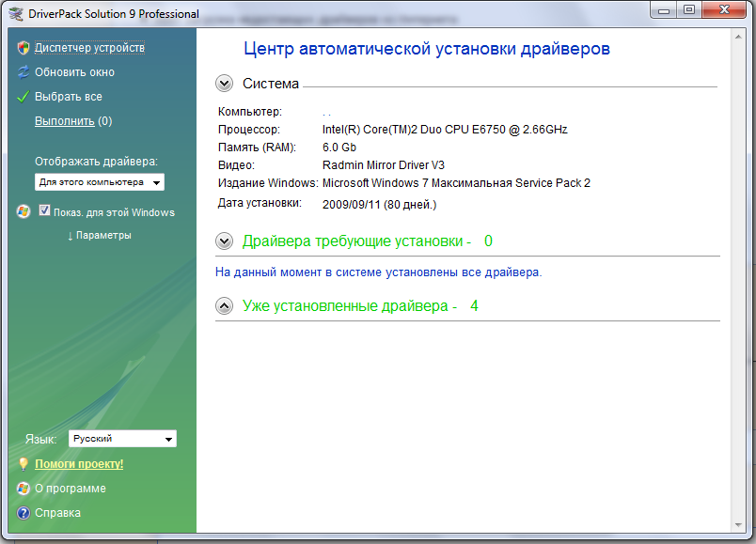
Task: Click the Windows logo beside О программе
Action: pos(24,489)
